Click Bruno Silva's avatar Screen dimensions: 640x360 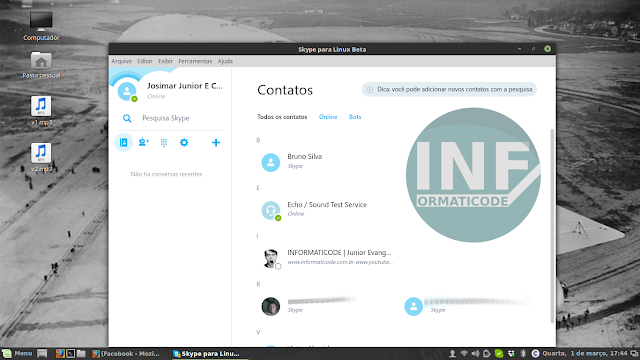[271, 162]
